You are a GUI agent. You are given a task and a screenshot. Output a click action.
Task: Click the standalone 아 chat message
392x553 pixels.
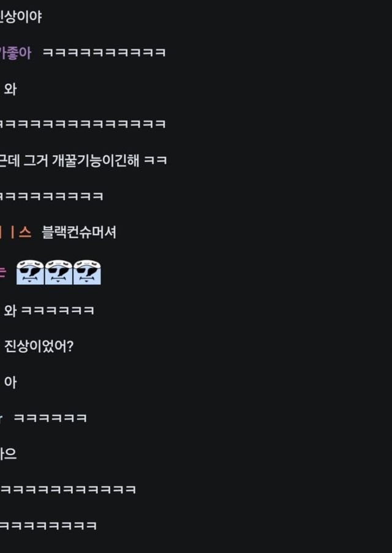(10, 383)
